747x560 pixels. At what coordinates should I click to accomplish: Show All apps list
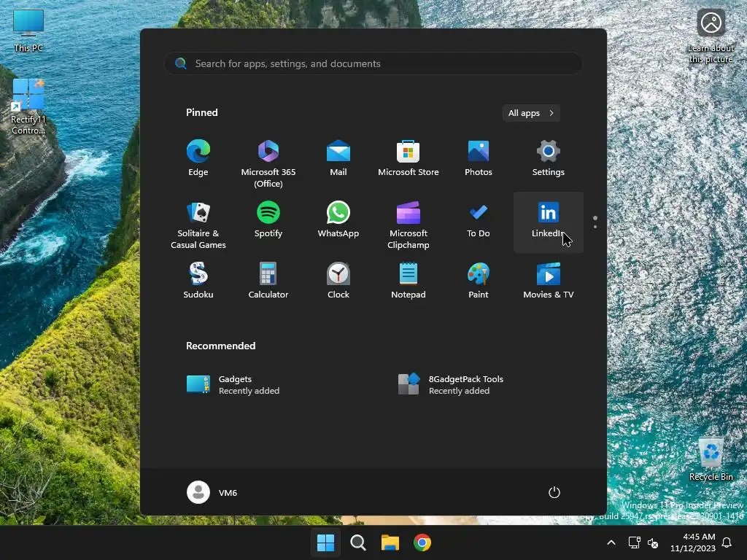(531, 113)
